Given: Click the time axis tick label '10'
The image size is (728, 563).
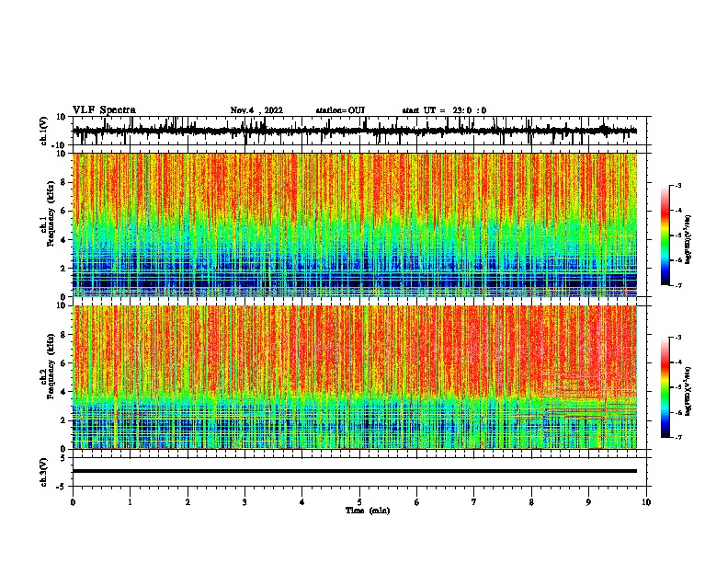Looking at the screenshot, I should (x=646, y=502).
